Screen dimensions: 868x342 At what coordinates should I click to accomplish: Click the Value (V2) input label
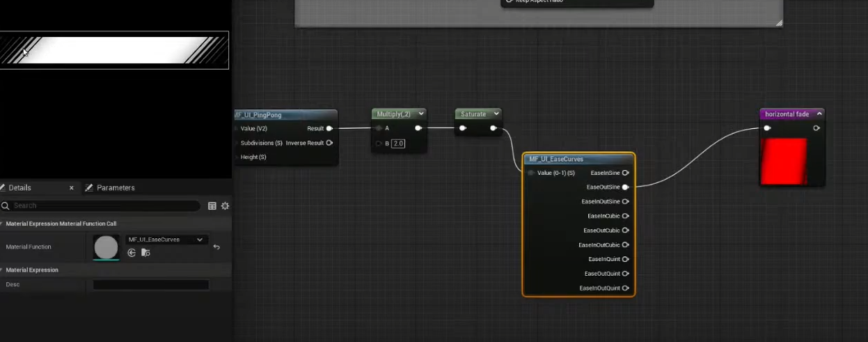pos(254,128)
